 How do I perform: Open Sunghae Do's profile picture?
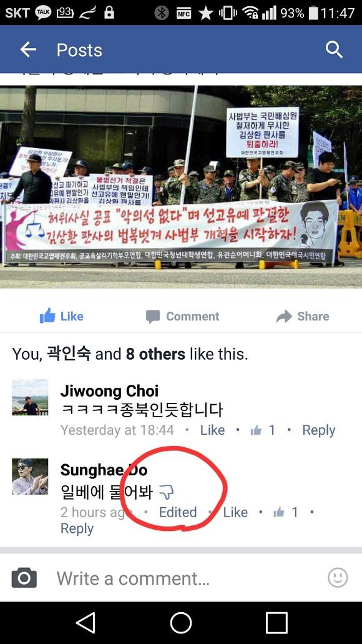[x=30, y=477]
